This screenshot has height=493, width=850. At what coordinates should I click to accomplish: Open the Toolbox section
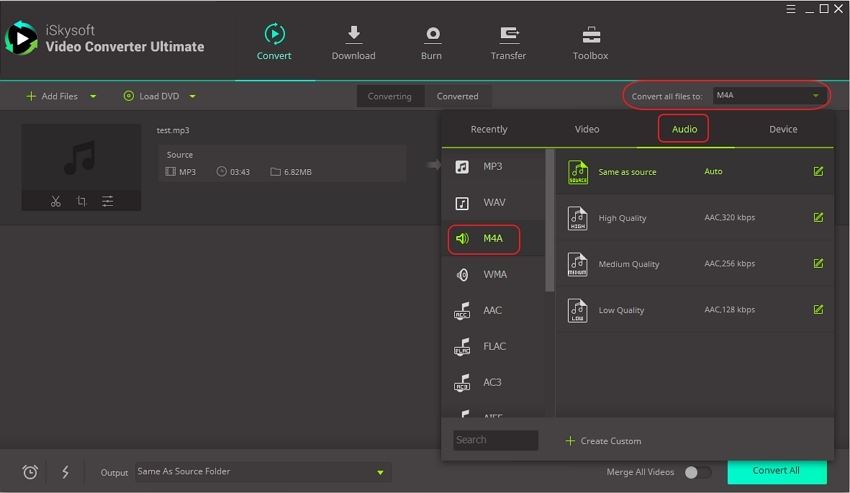tap(590, 43)
